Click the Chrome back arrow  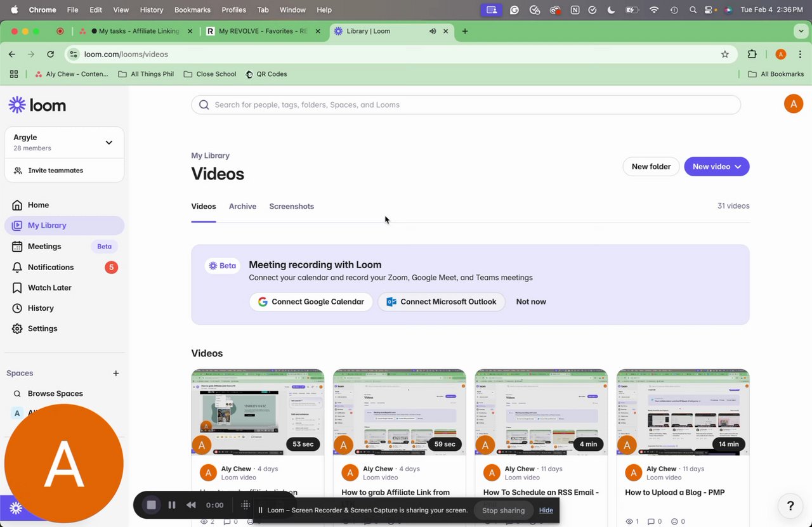click(11, 54)
